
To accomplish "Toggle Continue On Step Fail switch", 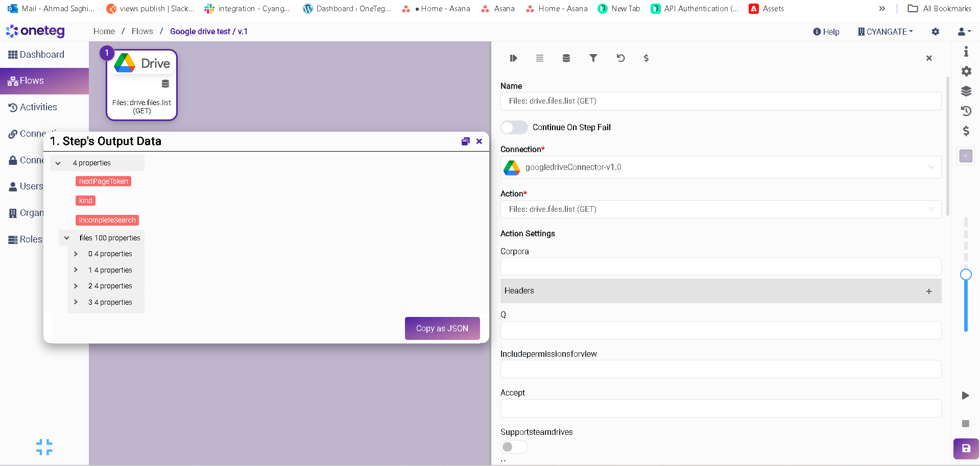I will (514, 127).
